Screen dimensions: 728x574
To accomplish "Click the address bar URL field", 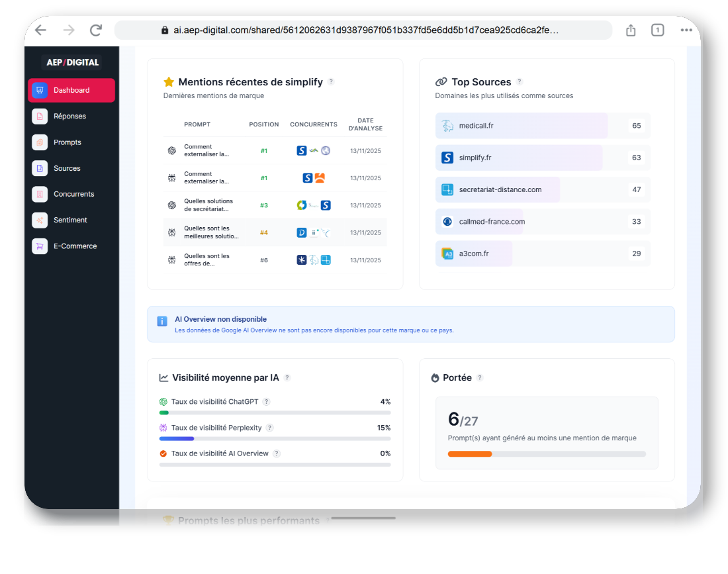I will point(363,30).
